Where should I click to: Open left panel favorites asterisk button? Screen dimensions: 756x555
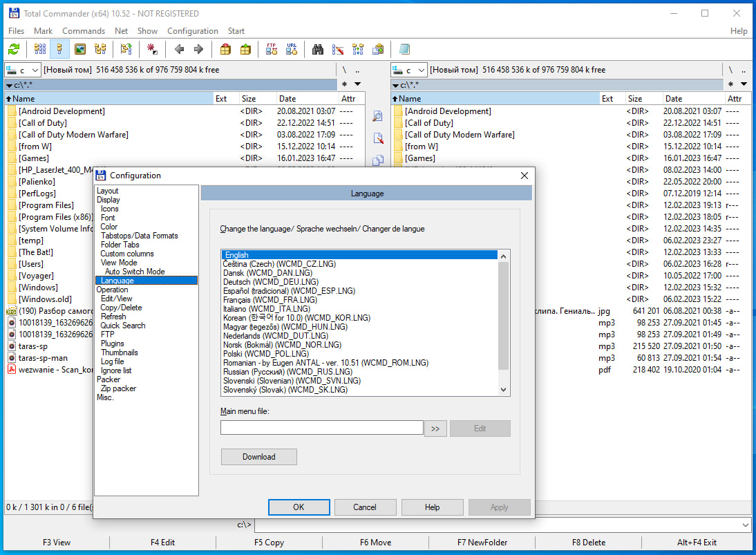coord(344,84)
